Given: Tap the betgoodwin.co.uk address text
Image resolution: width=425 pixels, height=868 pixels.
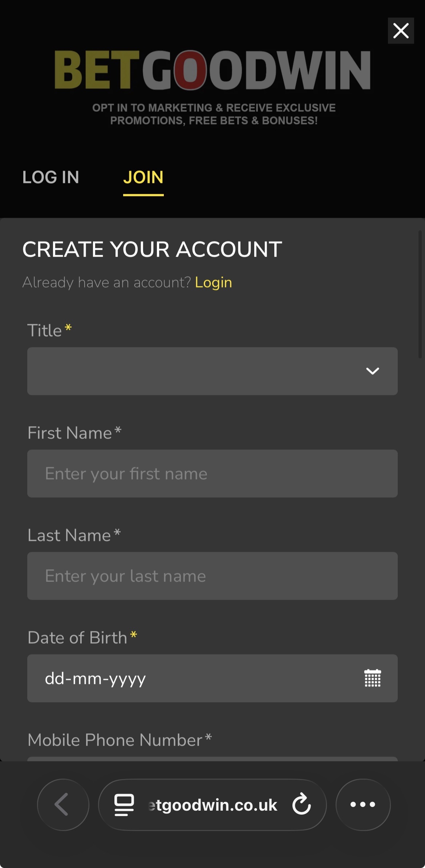Looking at the screenshot, I should click(x=214, y=805).
